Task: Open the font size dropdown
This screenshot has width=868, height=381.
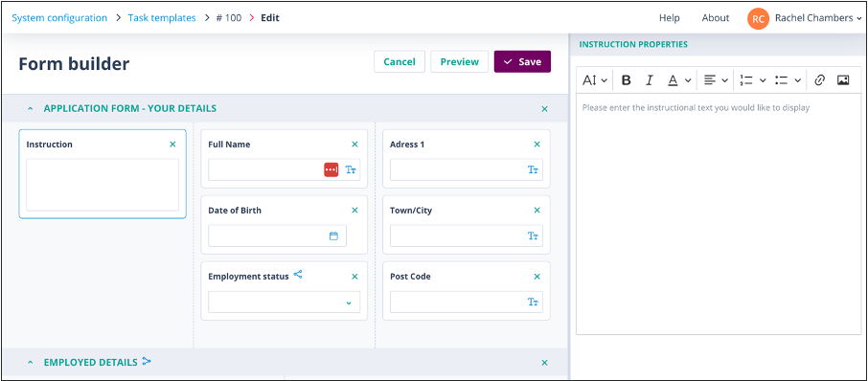Action: (595, 80)
